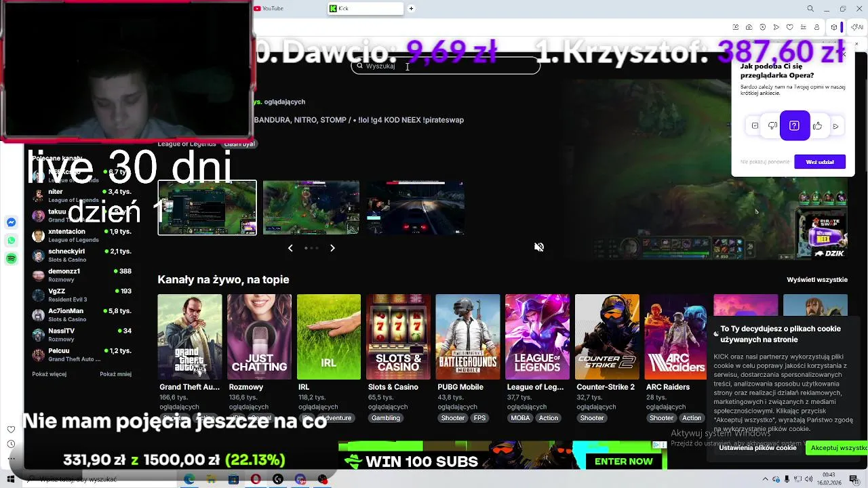Select the car driving stream thumbnail
This screenshot has width=868, height=488.
(x=416, y=207)
